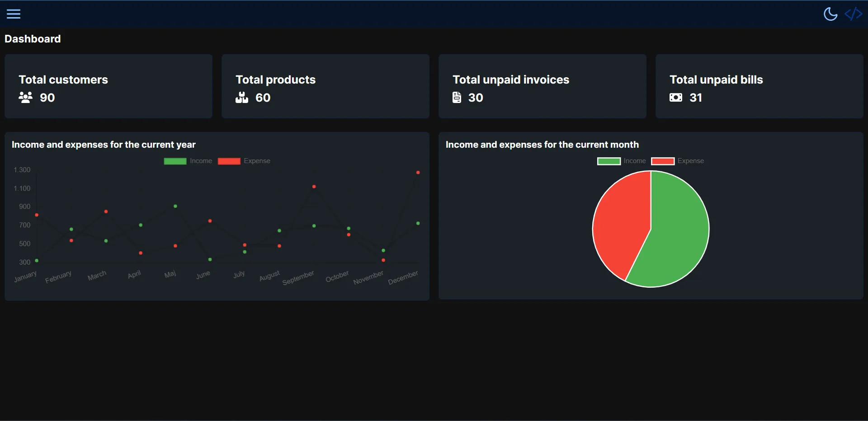
Task: Select the Income and expenses current month panel
Action: coord(542,145)
